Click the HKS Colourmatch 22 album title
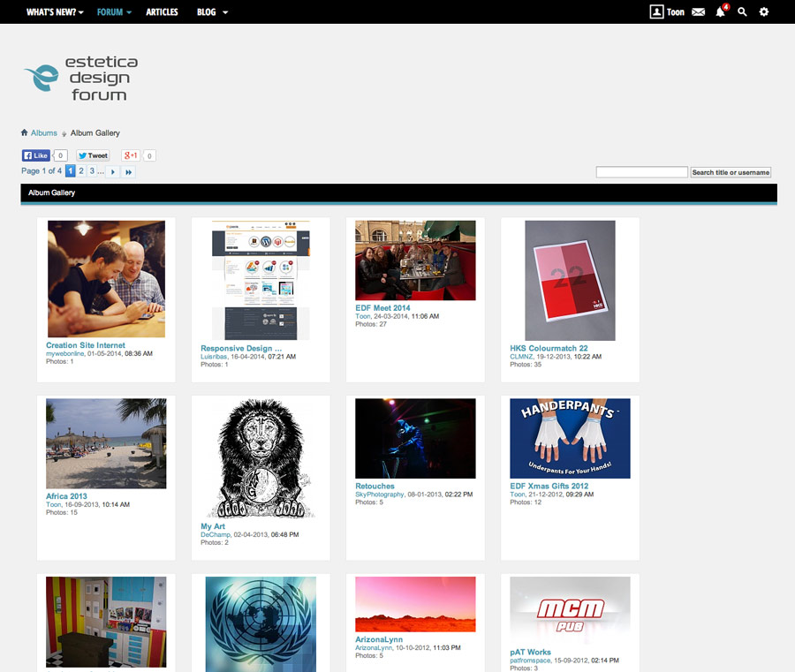This screenshot has width=795, height=672. (549, 348)
